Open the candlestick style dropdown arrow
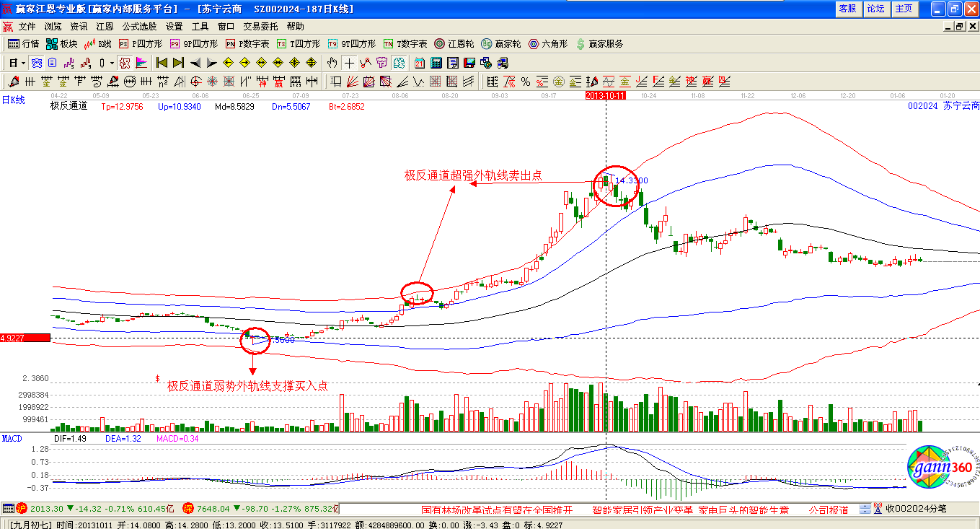Viewport: 980px width, 529px height. point(112,63)
